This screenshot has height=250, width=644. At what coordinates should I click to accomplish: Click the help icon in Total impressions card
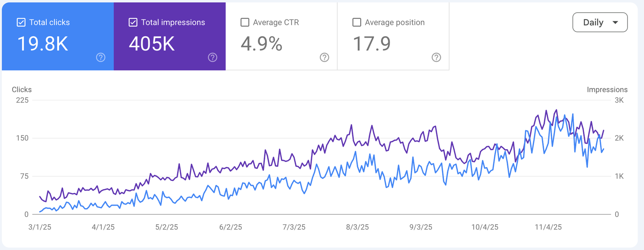tap(213, 57)
